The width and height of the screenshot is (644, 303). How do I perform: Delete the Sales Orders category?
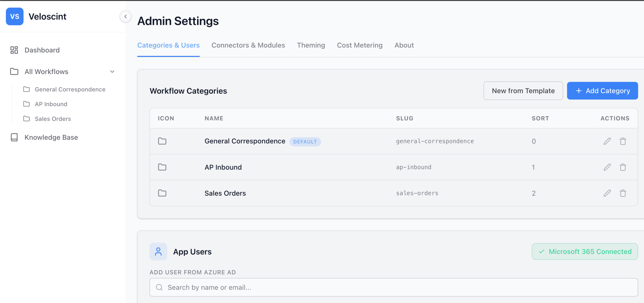[623, 193]
